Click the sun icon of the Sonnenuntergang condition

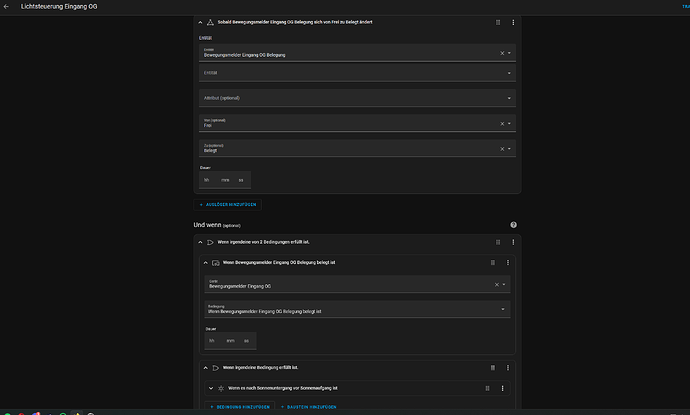click(221, 389)
